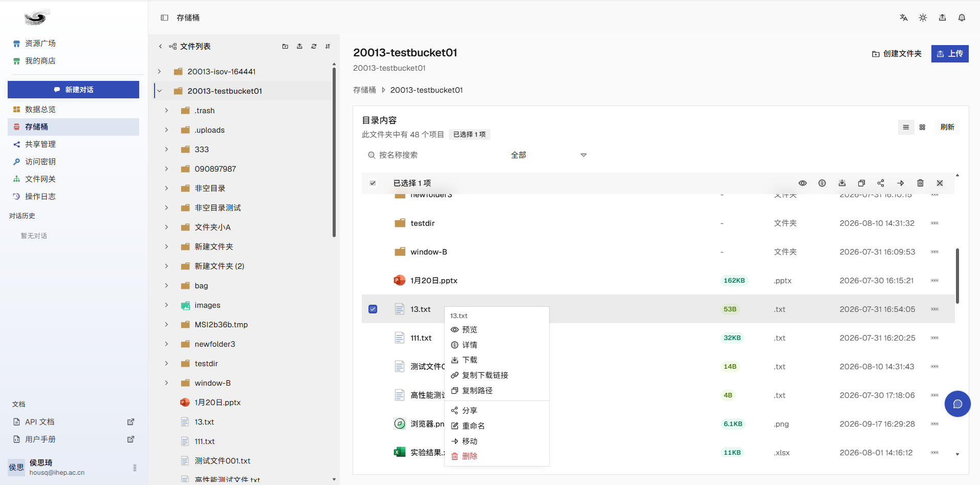980x485 pixels.
Task: Delete selected item with trash icon
Action: pyautogui.click(x=920, y=183)
